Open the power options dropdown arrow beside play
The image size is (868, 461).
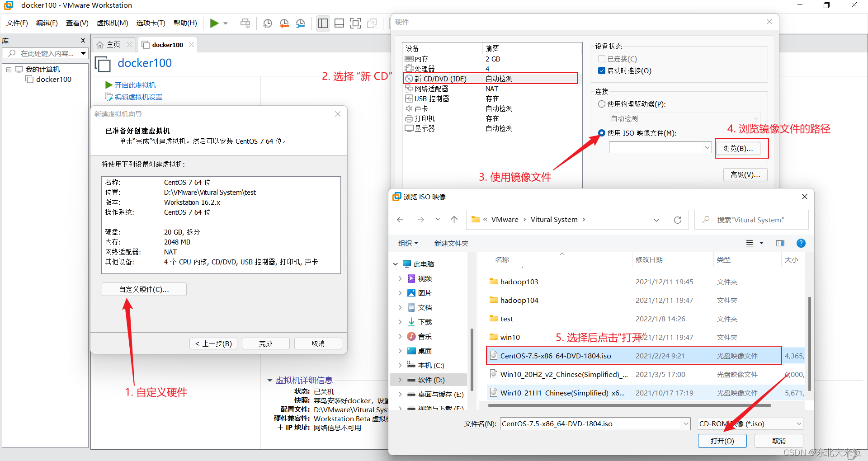click(225, 24)
